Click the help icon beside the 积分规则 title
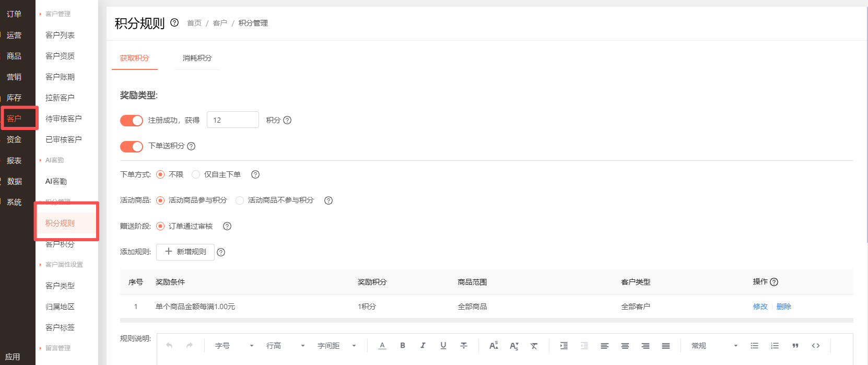The image size is (868, 365). click(x=174, y=22)
